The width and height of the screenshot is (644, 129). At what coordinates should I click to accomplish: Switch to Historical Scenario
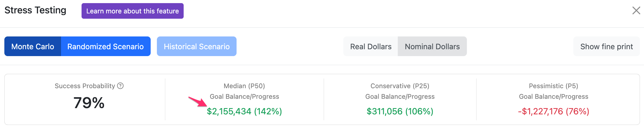[x=197, y=46]
